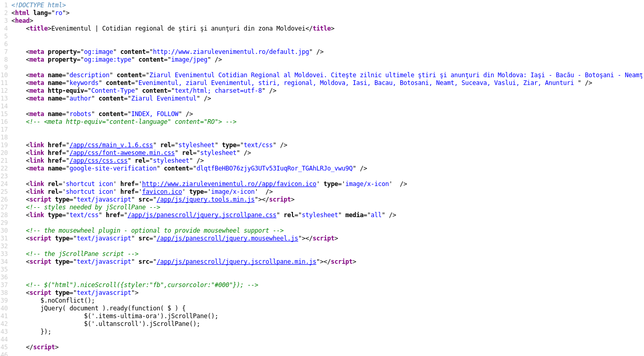Click the media="all" attribute on line 28
The image size is (644, 356).
point(365,215)
